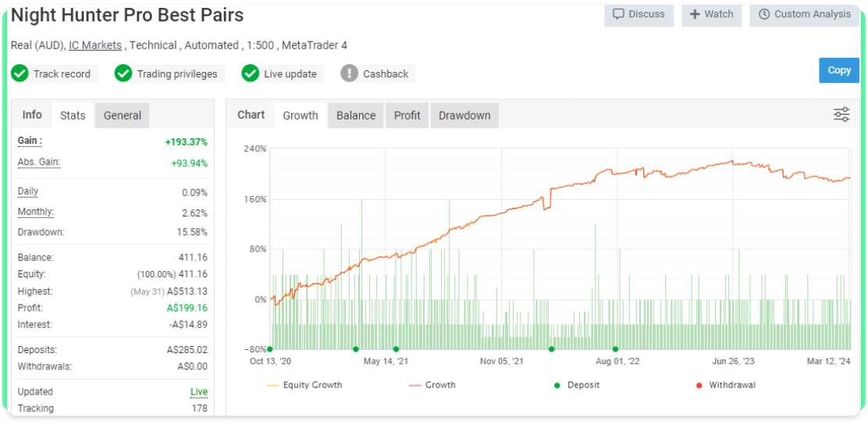Select the General tab
Viewport: 868px width, 425px height.
123,115
